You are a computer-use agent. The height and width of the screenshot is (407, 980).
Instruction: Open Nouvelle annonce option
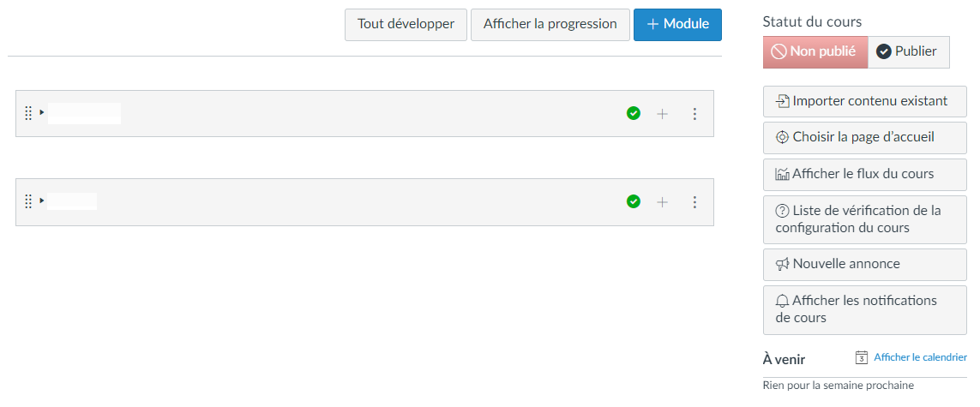point(865,264)
